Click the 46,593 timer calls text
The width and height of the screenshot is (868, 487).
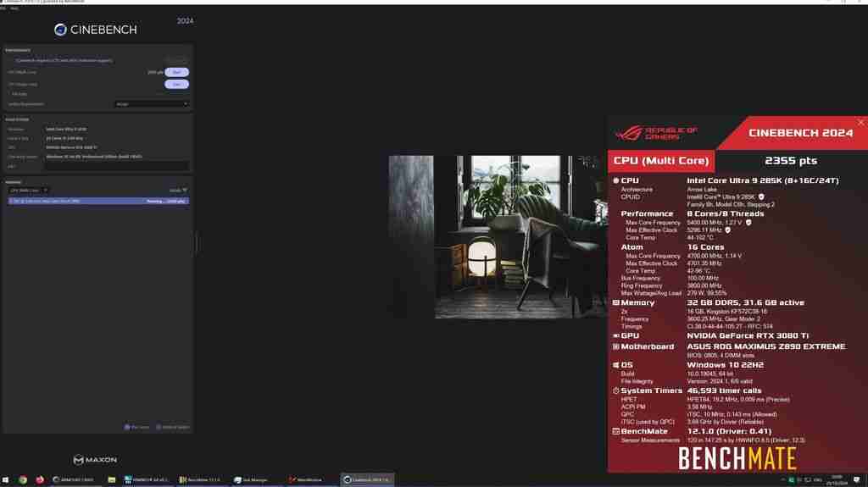(x=724, y=390)
